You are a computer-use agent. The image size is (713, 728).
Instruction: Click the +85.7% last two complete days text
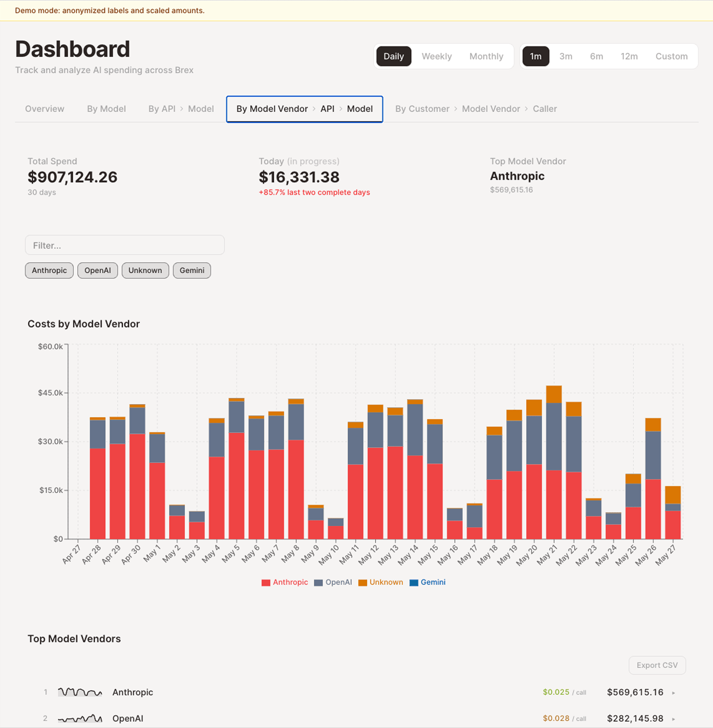click(314, 192)
